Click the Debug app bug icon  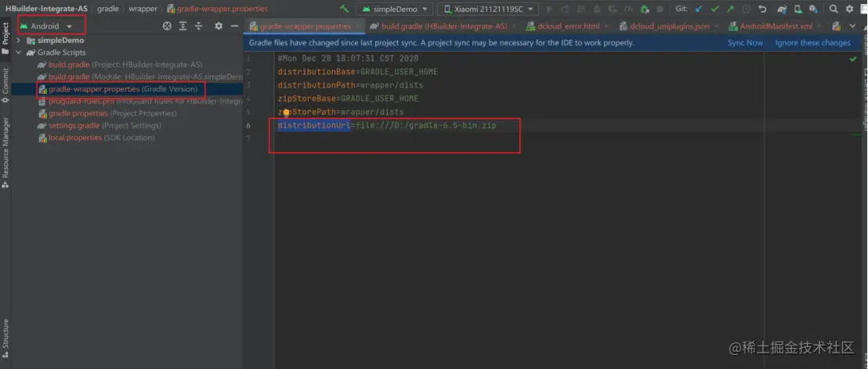[597, 9]
